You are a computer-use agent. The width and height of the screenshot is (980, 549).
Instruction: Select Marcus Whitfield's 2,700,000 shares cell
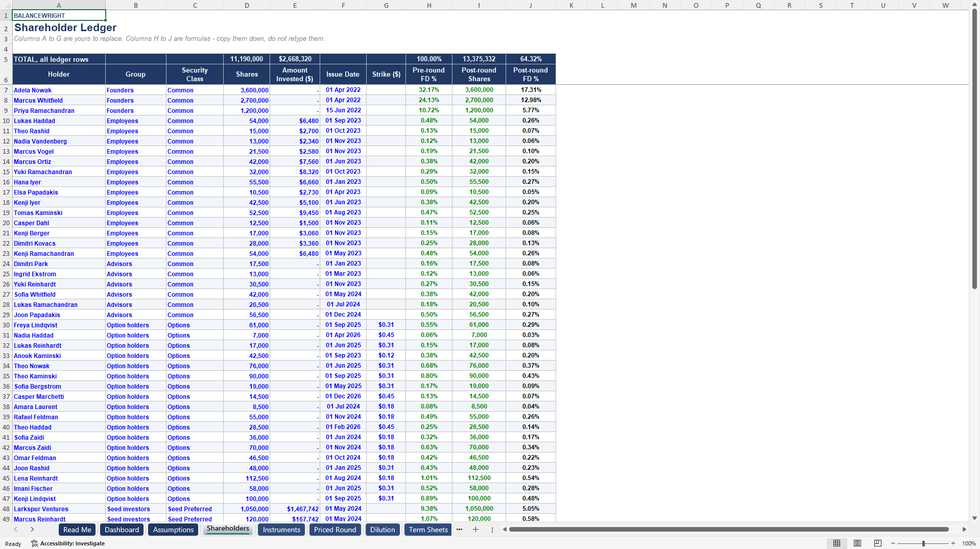(x=247, y=100)
